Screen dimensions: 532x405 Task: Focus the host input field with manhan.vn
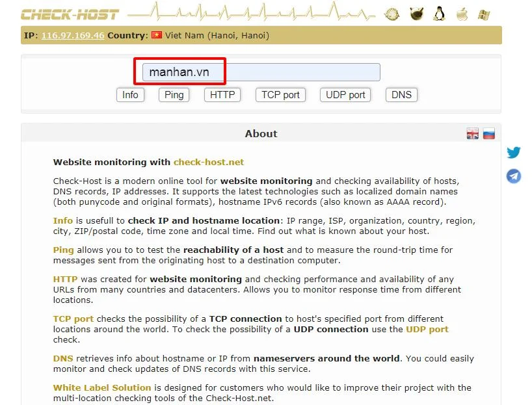261,72
